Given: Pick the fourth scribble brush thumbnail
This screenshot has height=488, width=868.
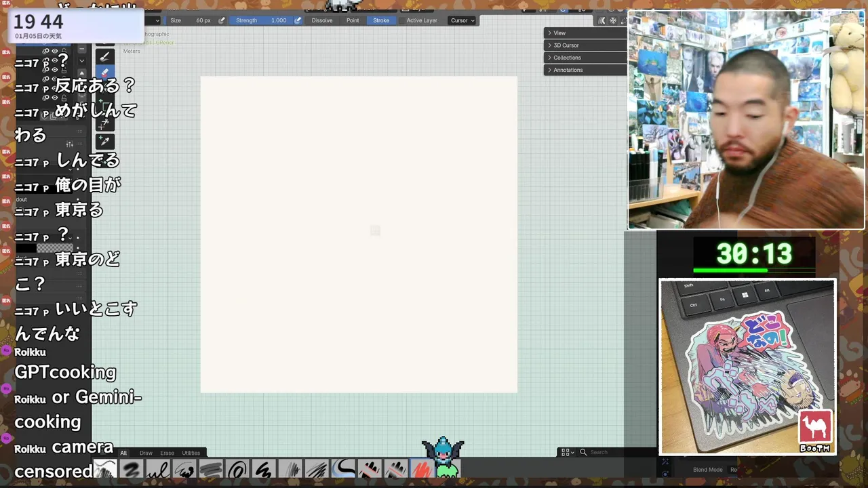Looking at the screenshot, I should tap(184, 469).
